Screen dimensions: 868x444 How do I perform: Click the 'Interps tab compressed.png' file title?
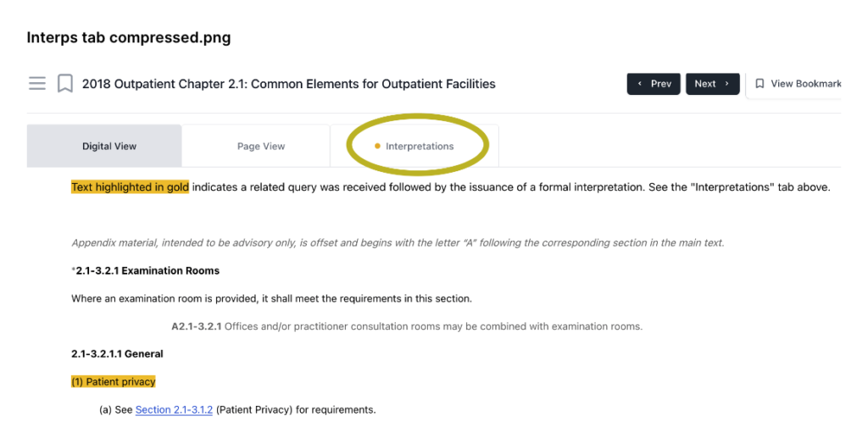point(129,37)
